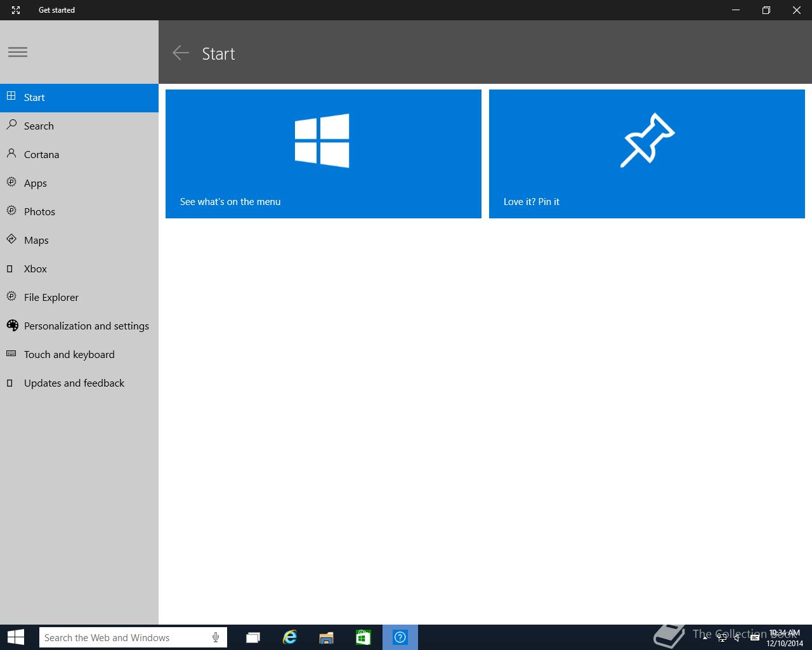This screenshot has height=650, width=812.
Task: Click the Personalization palette icon
Action: (12, 325)
